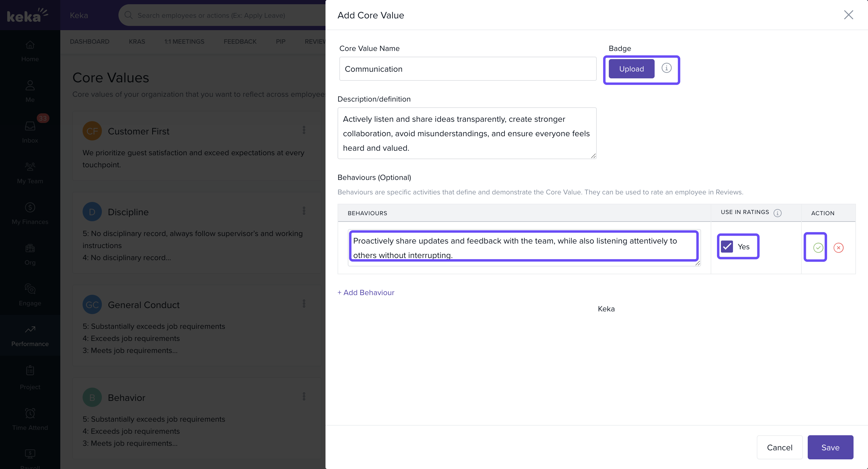Close the Add Core Value panel
The height and width of the screenshot is (469, 868).
(x=848, y=15)
